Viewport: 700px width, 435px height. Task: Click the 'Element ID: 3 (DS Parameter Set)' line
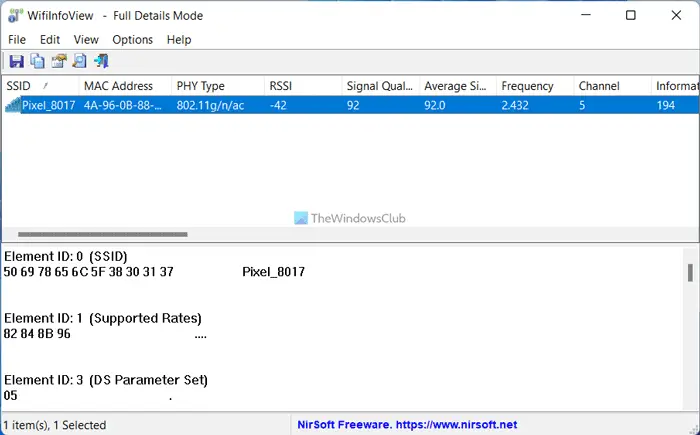click(106, 380)
